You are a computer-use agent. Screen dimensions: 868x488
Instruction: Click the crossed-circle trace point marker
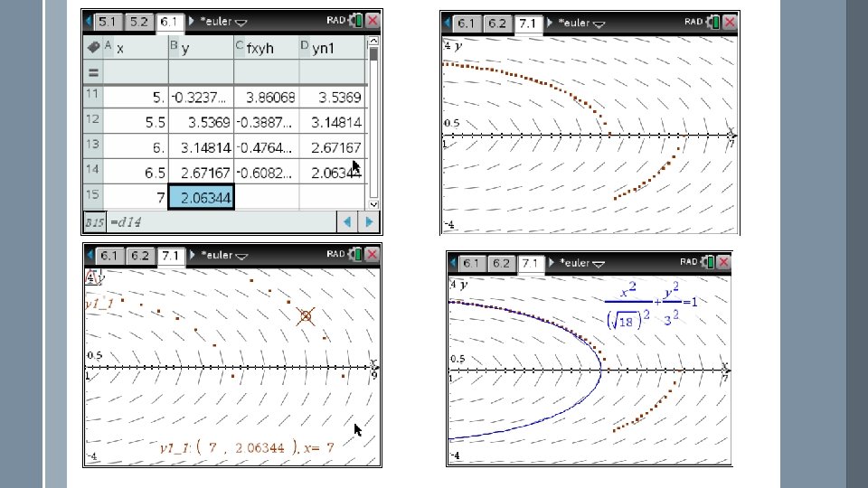pyautogui.click(x=306, y=316)
